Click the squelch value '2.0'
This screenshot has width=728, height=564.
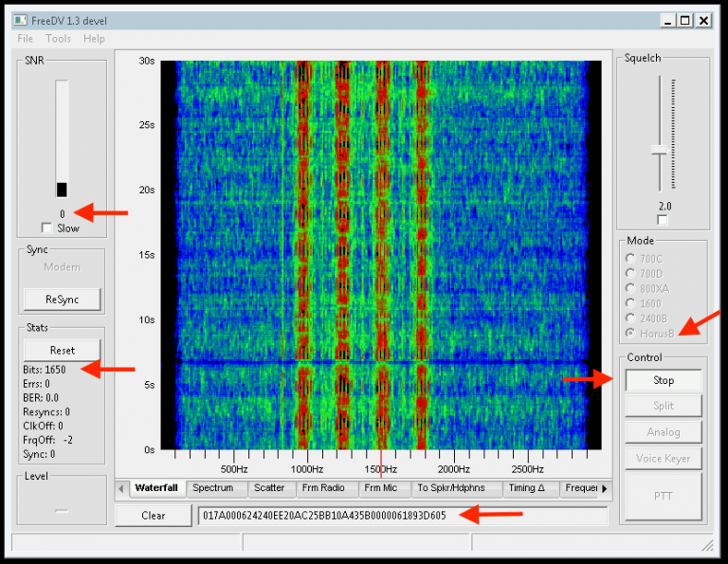point(664,206)
